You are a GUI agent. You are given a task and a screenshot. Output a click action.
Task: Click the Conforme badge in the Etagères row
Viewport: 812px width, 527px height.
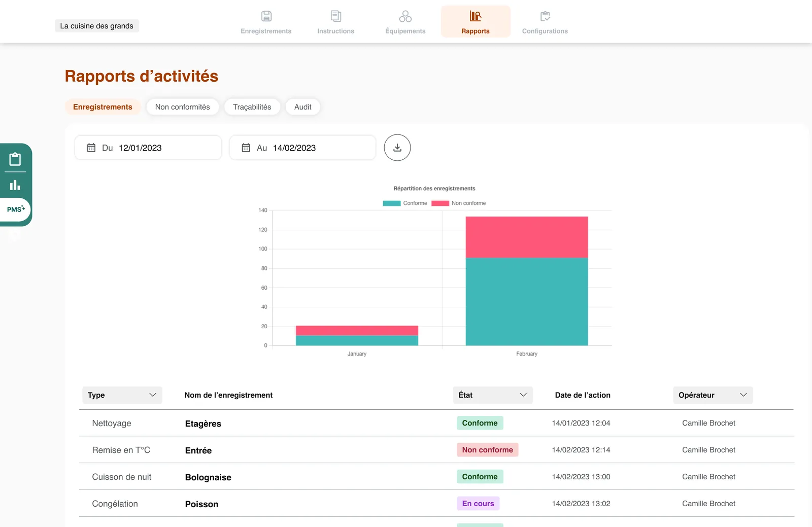[480, 423]
